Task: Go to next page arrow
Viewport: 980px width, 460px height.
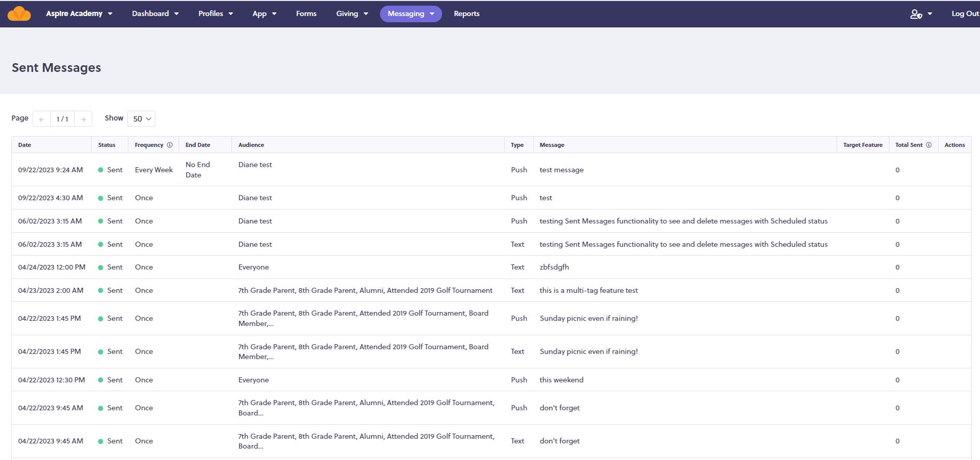Action: pos(83,119)
